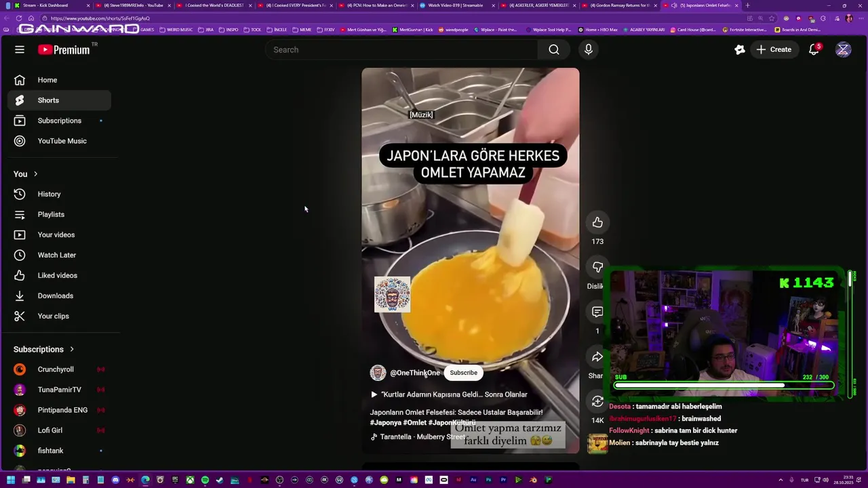Open the @OneThinkOne channel name link
The height and width of the screenshot is (488, 868).
(415, 373)
